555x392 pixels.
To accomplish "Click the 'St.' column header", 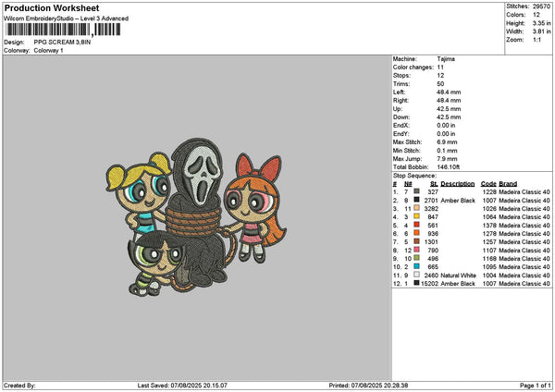I will coord(435,184).
